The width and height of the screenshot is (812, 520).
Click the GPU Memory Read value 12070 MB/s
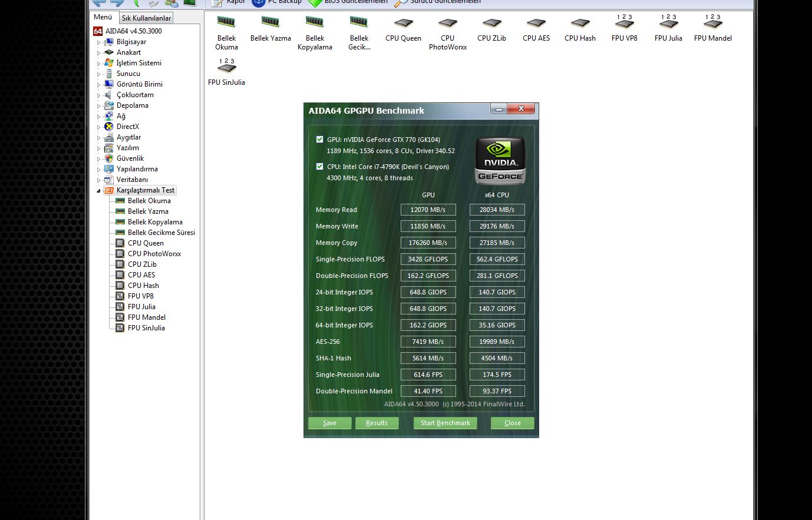coord(428,210)
